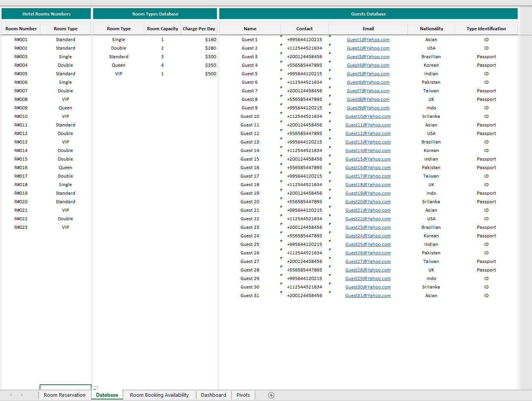Click the Room Capacity column header
This screenshot has width=532, height=401.
163,29
